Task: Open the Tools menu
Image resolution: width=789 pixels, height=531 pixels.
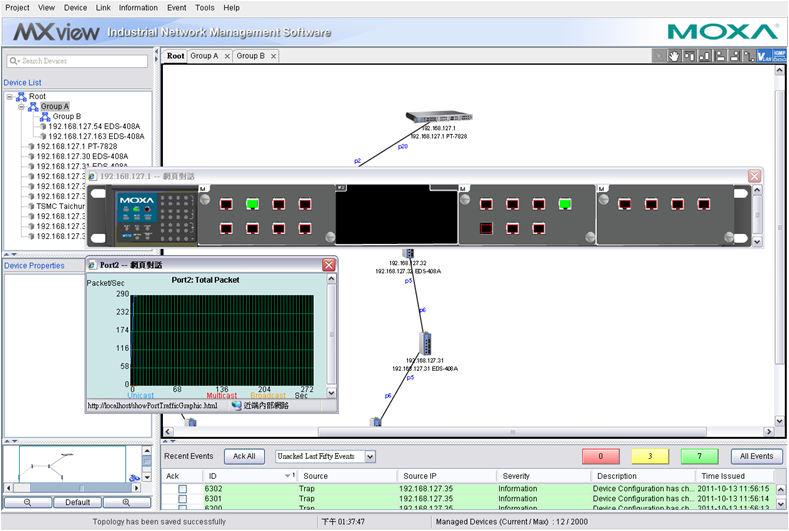Action: point(205,8)
